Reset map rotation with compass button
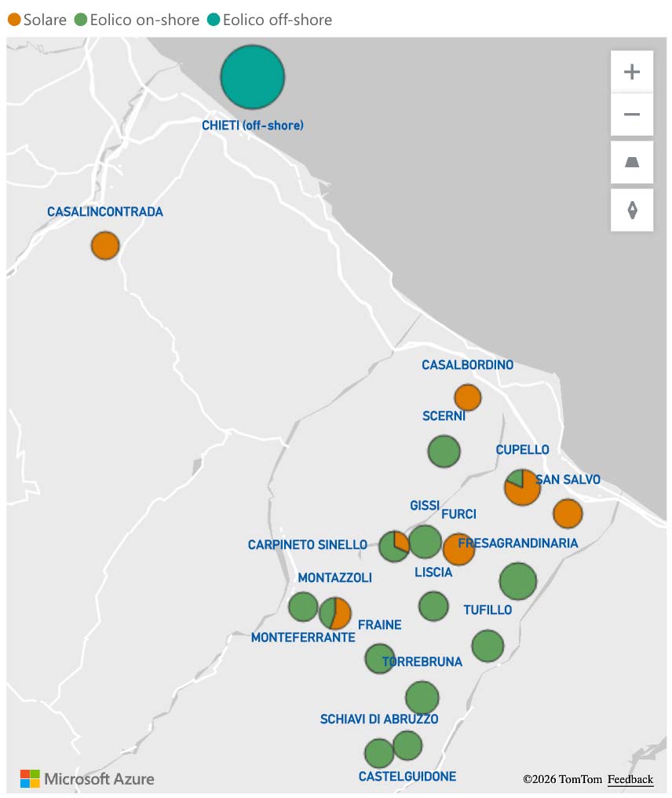Image resolution: width=672 pixels, height=798 pixels. (x=631, y=210)
